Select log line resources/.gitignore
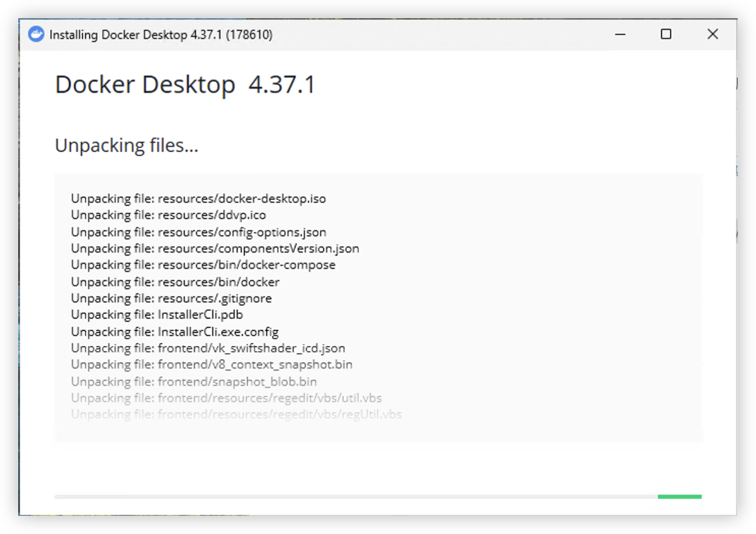The width and height of the screenshot is (756, 534). (x=171, y=298)
